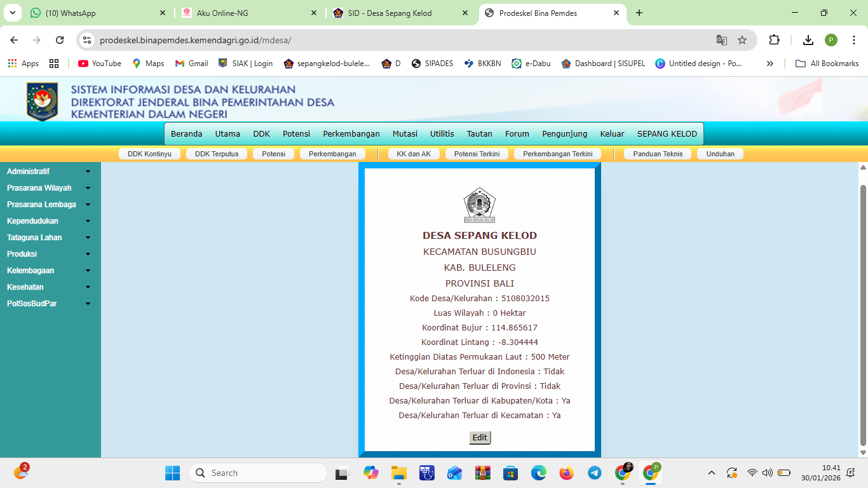Launch Telegram from the taskbar
The image size is (868, 488).
pyautogui.click(x=594, y=473)
